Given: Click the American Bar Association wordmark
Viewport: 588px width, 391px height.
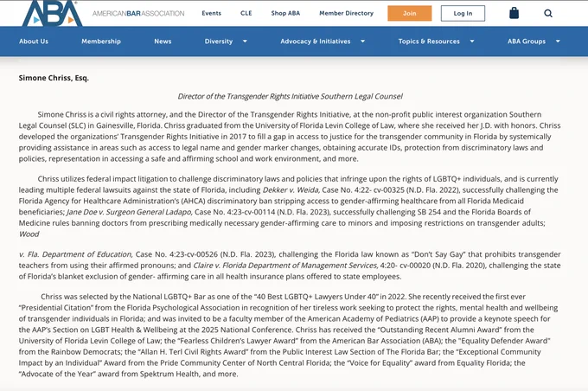Looking at the screenshot, I should pyautogui.click(x=138, y=14).
